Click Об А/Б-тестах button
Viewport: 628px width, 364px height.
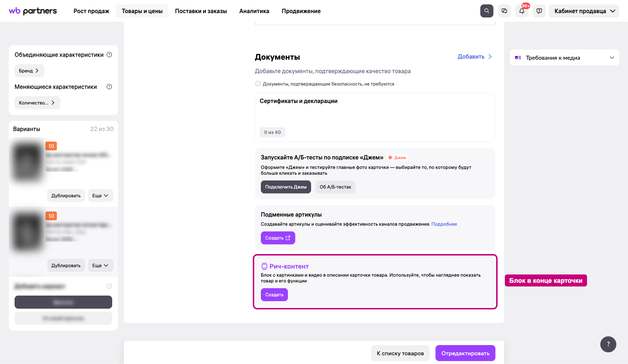click(x=335, y=187)
